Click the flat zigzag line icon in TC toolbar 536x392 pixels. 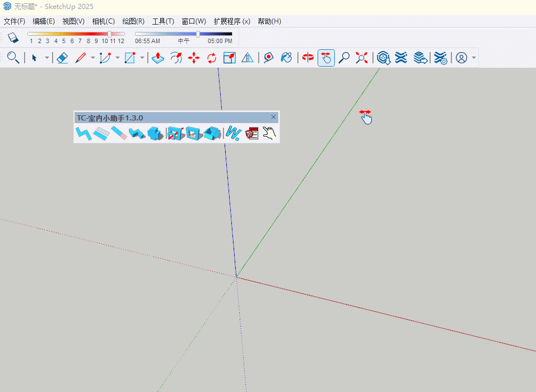[83, 133]
